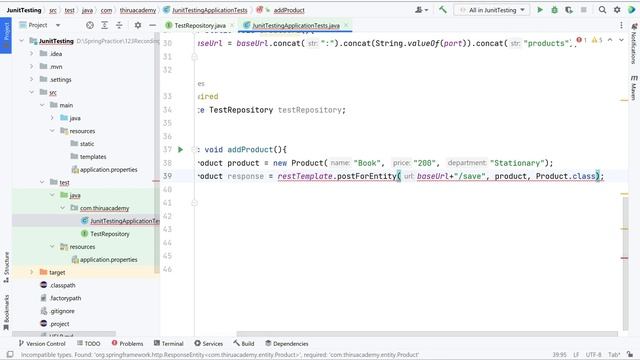Expand the .idea folder

tap(31, 53)
